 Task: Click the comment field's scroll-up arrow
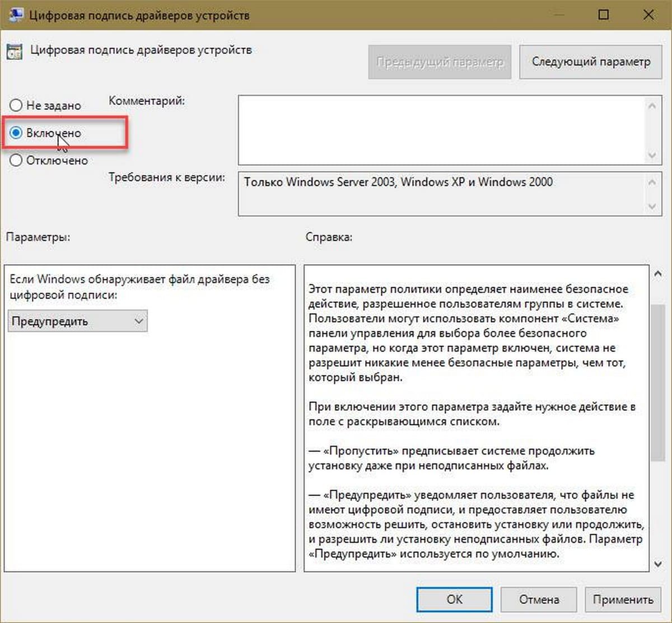(652, 105)
